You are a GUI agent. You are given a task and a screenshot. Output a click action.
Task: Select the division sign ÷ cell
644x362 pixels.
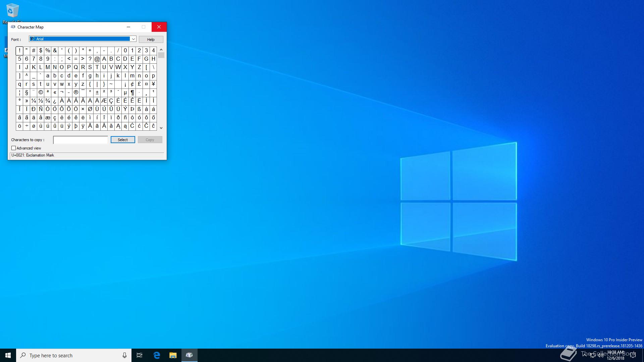click(x=26, y=126)
